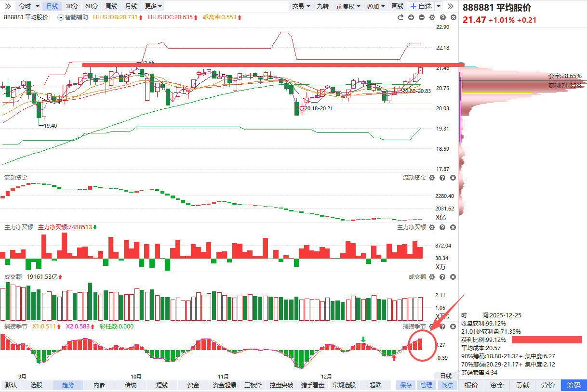The image size is (587, 392).
Task: Open the 前复权 adjustment dropdown
Action: (349, 6)
